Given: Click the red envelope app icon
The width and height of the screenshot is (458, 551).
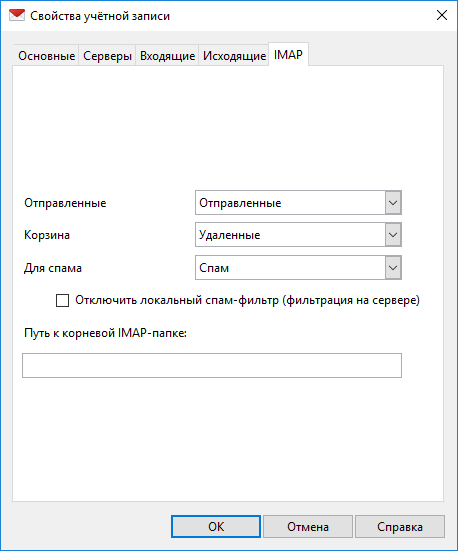Looking at the screenshot, I should pos(17,15).
